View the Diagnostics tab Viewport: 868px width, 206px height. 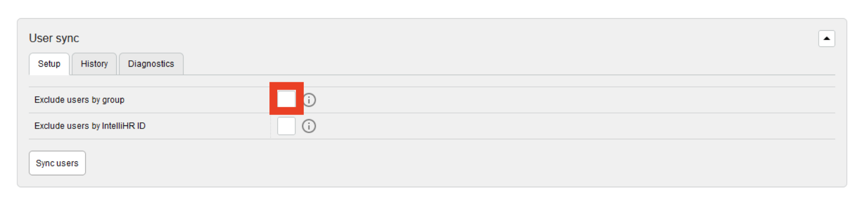(x=151, y=64)
